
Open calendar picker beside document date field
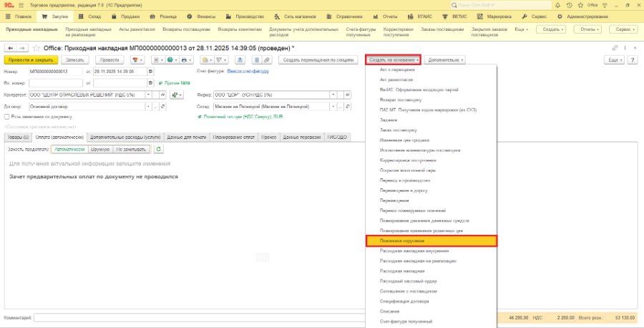click(150, 72)
